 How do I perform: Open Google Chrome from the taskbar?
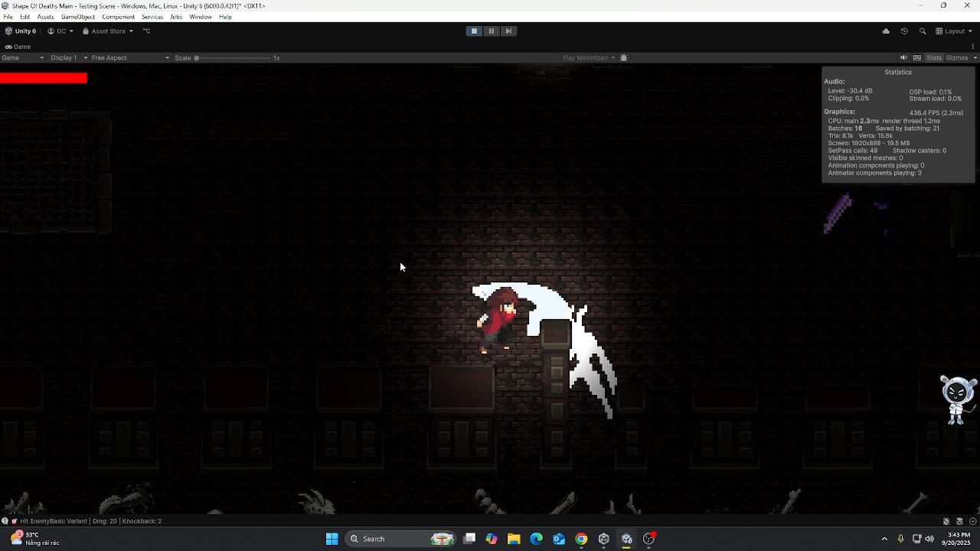[581, 539]
